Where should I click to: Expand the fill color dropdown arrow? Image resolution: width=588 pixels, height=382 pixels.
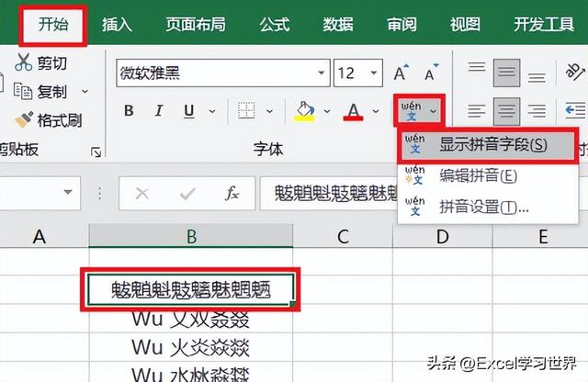coord(327,111)
